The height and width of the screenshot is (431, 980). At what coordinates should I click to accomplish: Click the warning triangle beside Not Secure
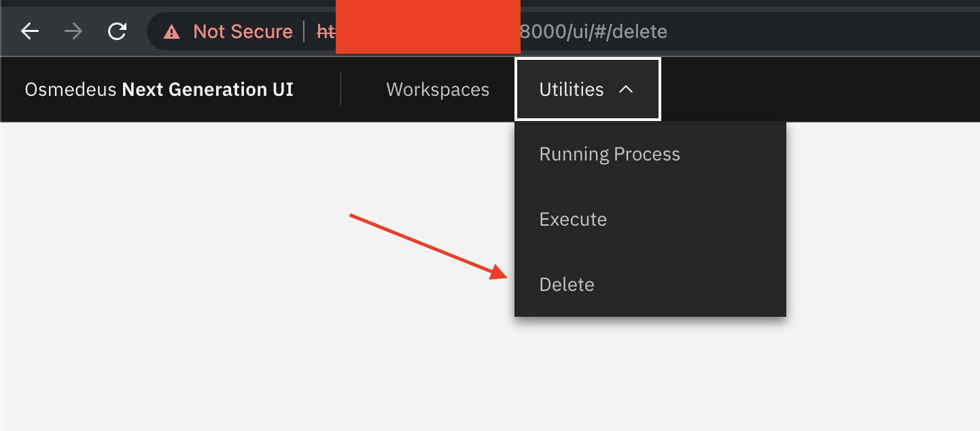tap(171, 31)
